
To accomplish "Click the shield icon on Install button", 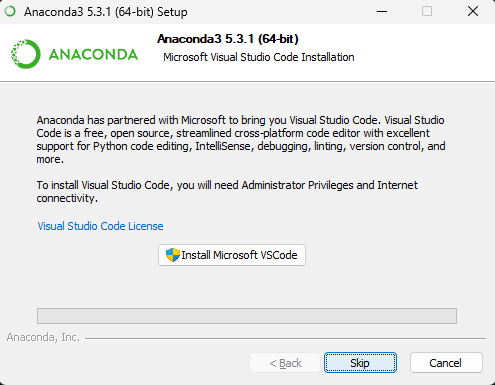I will 173,255.
